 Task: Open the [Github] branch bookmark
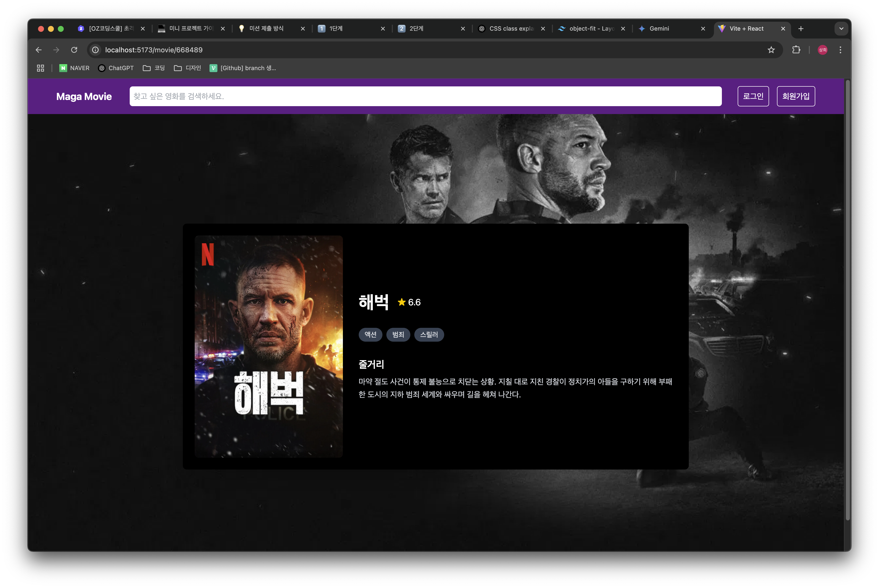(x=243, y=68)
